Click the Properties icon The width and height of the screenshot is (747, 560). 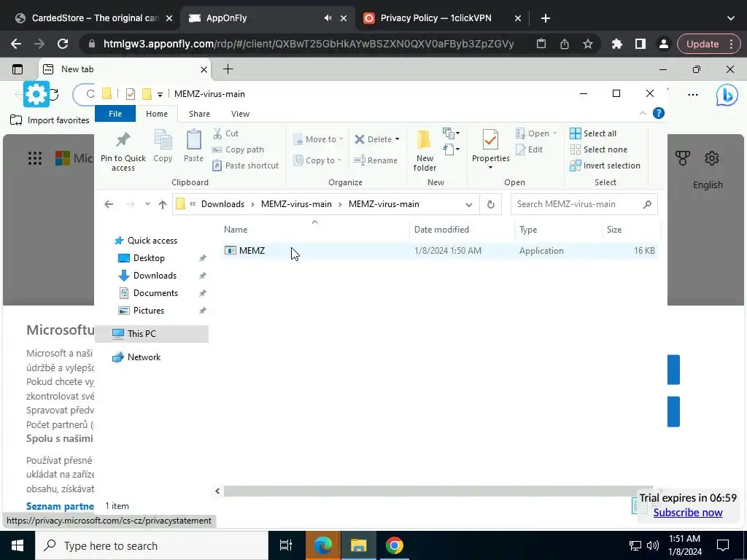pyautogui.click(x=490, y=140)
